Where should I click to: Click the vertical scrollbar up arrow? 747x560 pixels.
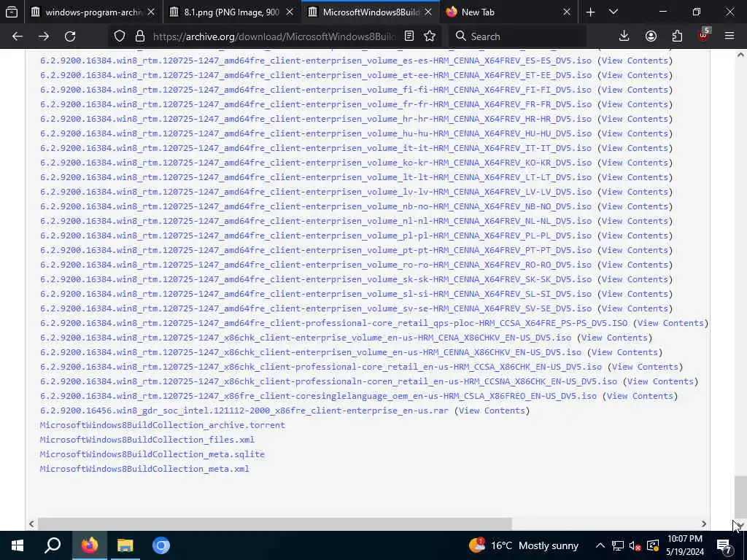(740, 55)
